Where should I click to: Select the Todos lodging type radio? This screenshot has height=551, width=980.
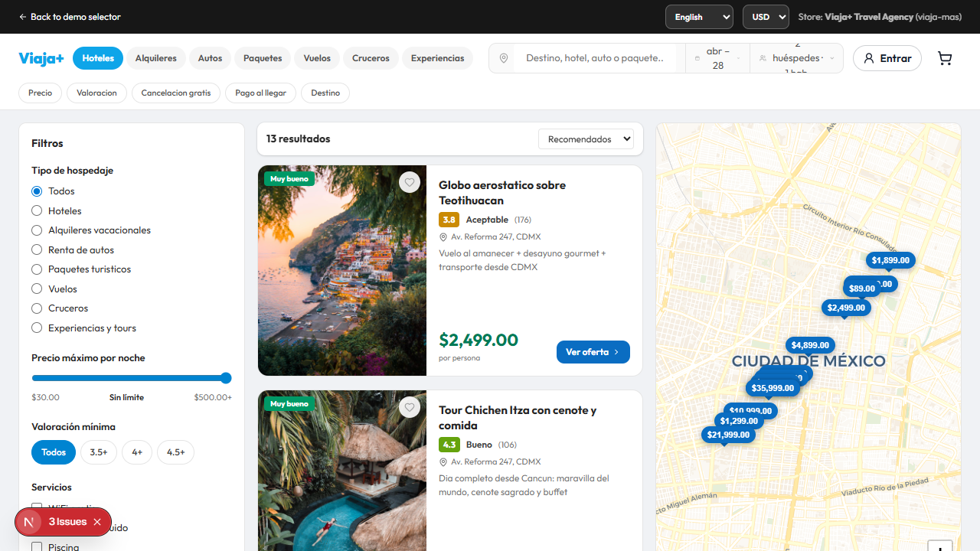37,191
